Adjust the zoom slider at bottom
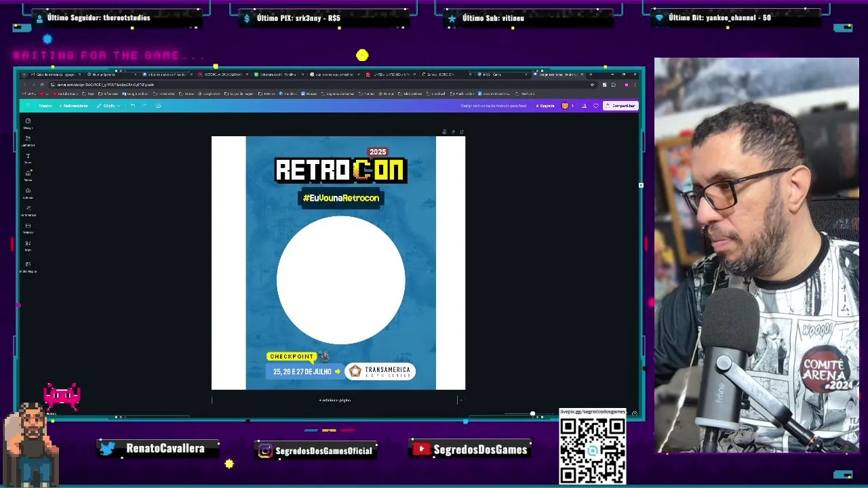Viewport: 868px width, 488px height. click(x=532, y=413)
